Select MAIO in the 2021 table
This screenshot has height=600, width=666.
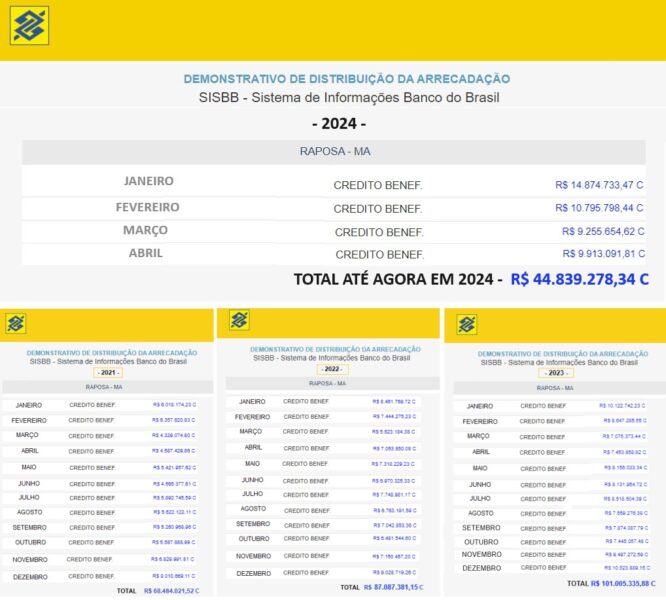[x=29, y=467]
